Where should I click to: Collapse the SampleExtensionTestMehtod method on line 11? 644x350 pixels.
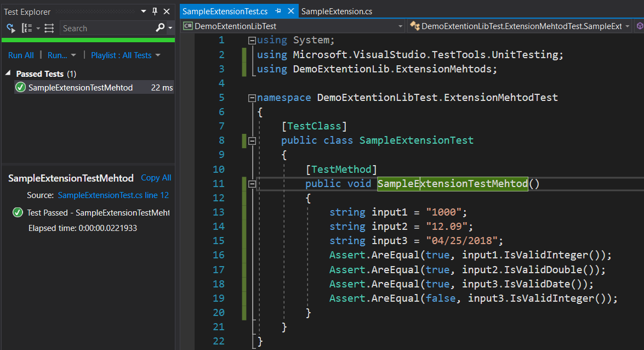point(251,184)
